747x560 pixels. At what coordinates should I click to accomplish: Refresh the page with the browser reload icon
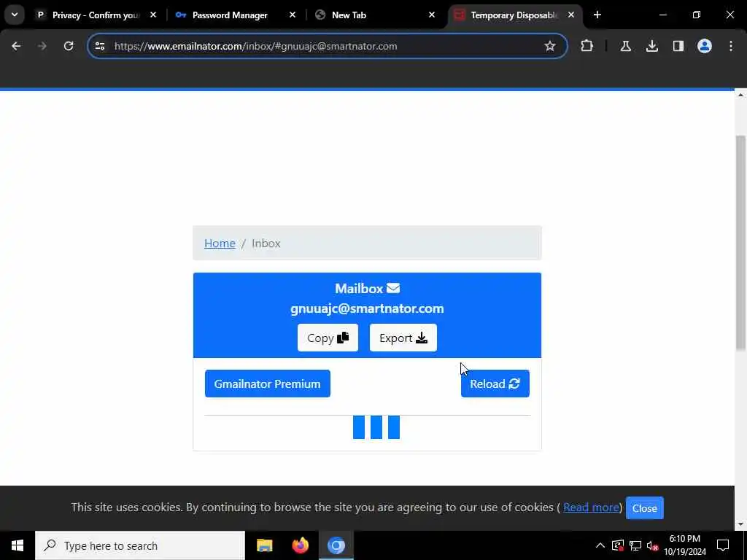pyautogui.click(x=69, y=46)
